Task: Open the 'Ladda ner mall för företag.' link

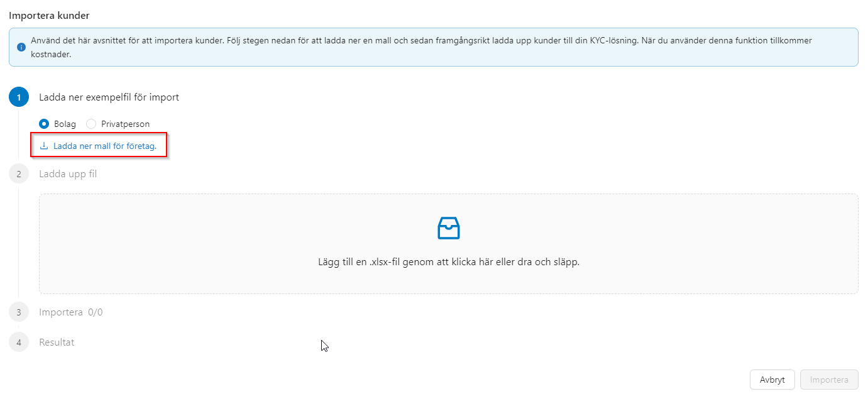Action: 104,146
